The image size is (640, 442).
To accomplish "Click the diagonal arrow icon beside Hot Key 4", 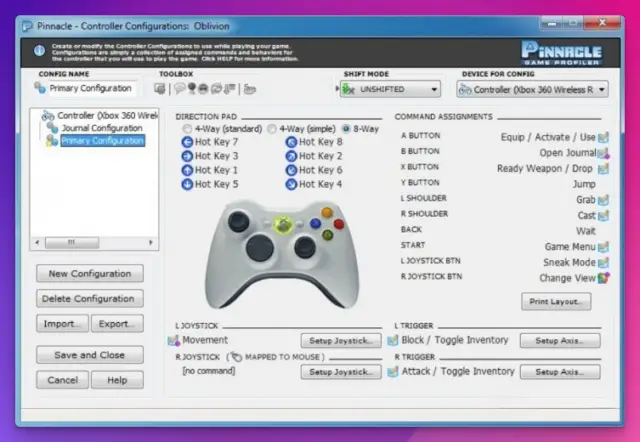I will click(291, 184).
